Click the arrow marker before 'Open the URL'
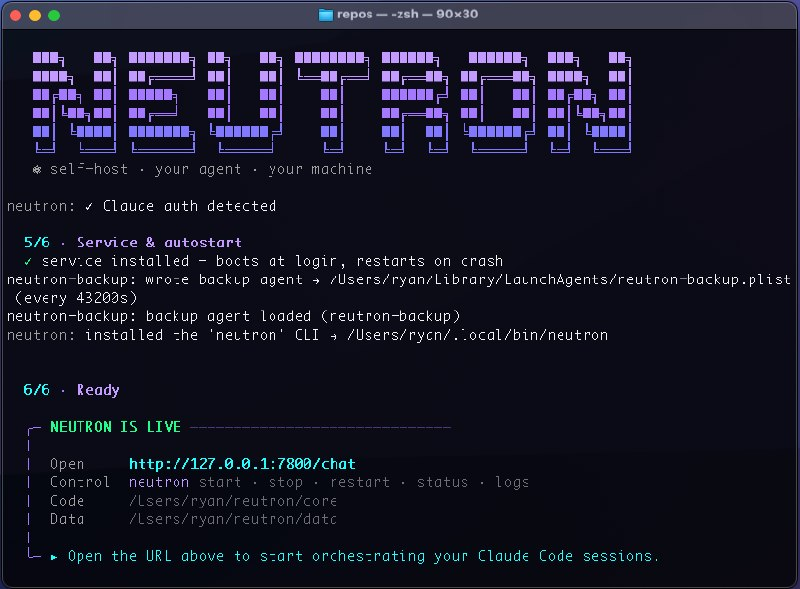This screenshot has width=800, height=589. (54, 557)
